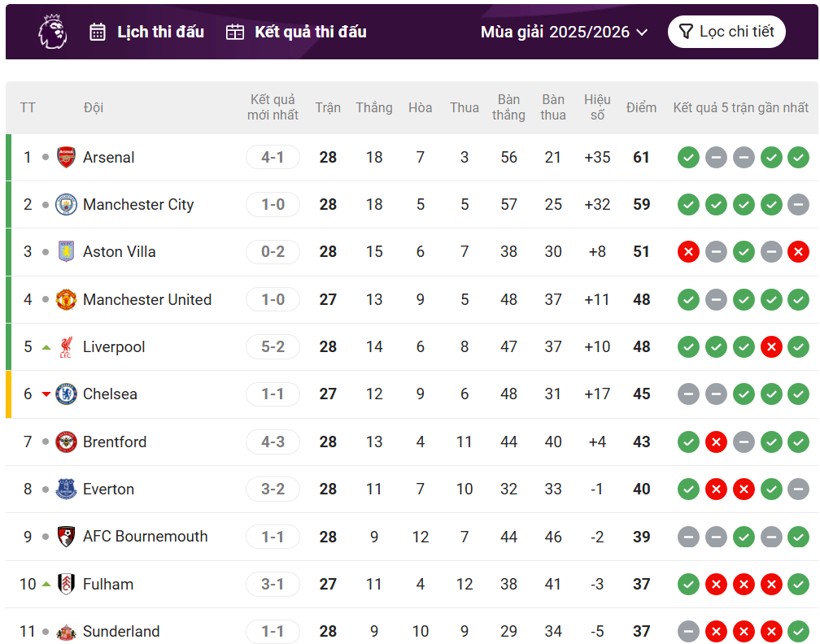This screenshot has height=644, width=820.
Task: Click Liverpool's 5-2 latest result badge
Action: coord(273,347)
